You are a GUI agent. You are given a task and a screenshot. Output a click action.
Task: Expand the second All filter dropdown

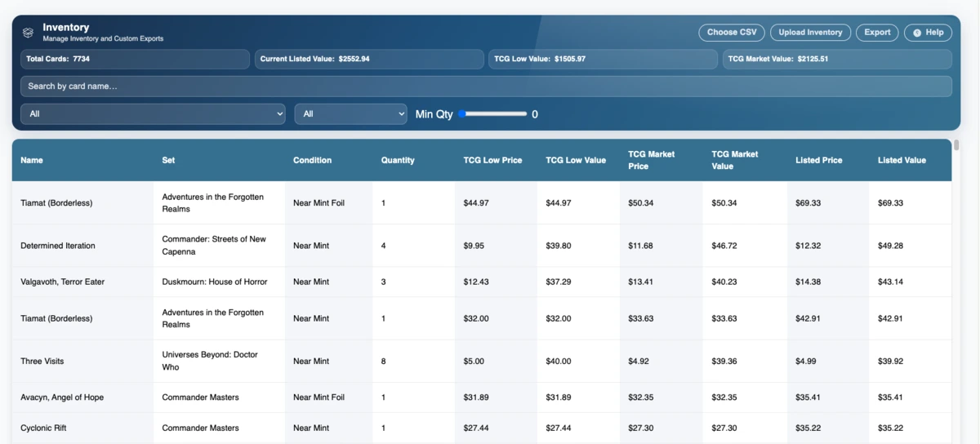point(350,114)
